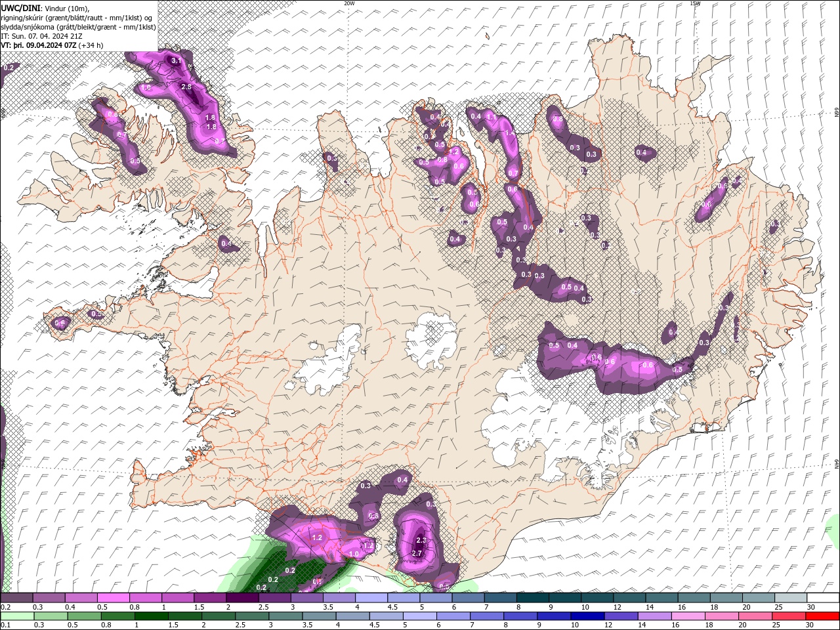This screenshot has height=630, width=840.
Task: Click the bright pink 0.5–0.8 swatch, upper legend
Action: [113, 598]
